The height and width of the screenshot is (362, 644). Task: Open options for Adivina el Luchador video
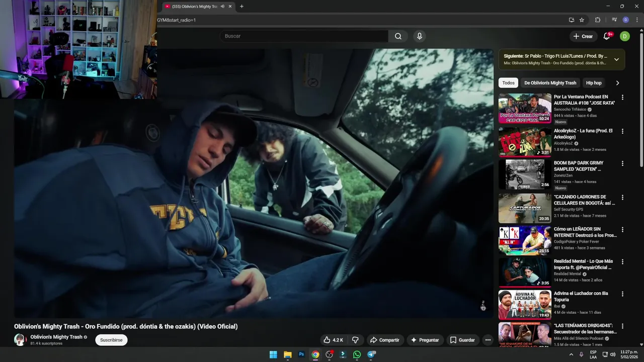(x=622, y=294)
